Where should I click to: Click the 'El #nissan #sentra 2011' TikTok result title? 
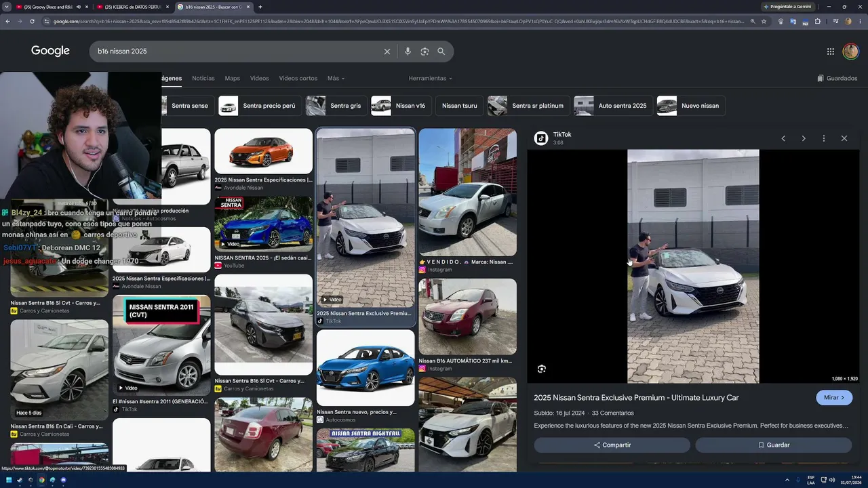pos(160,401)
